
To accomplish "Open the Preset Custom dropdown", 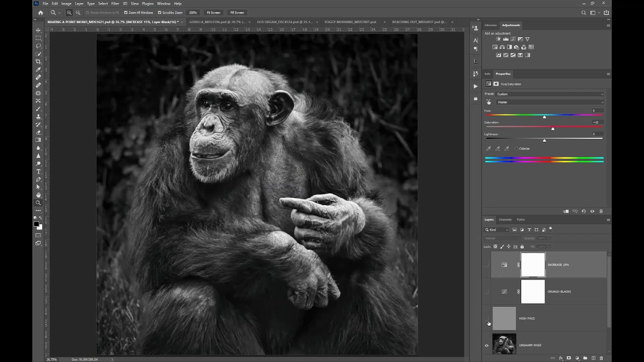I will coord(550,94).
